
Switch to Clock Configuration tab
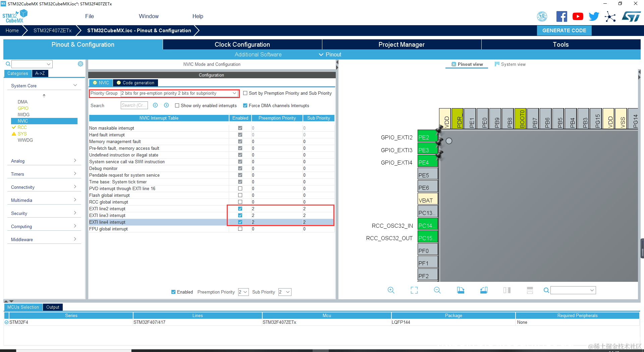[x=242, y=44]
